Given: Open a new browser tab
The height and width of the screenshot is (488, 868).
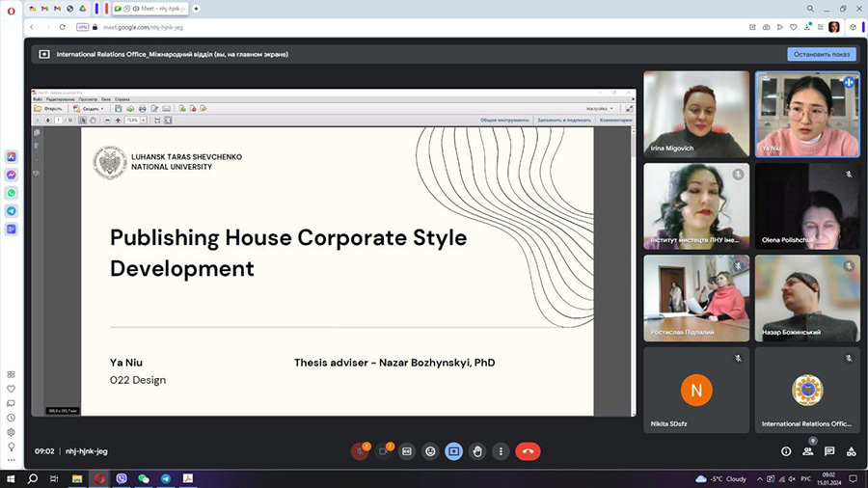Looking at the screenshot, I should [196, 9].
